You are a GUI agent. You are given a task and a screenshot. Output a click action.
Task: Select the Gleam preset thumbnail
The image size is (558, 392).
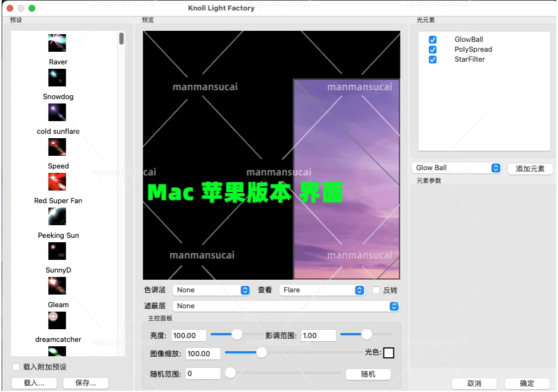coord(57,286)
